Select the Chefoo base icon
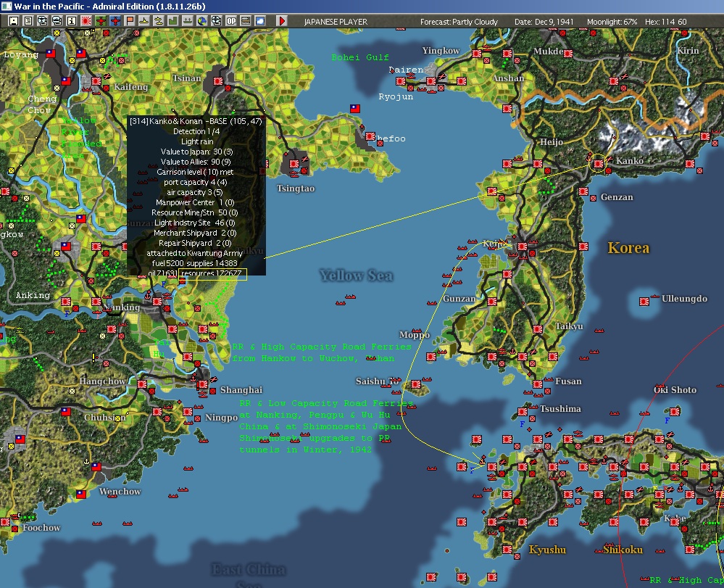This screenshot has height=588, width=724. (370, 136)
